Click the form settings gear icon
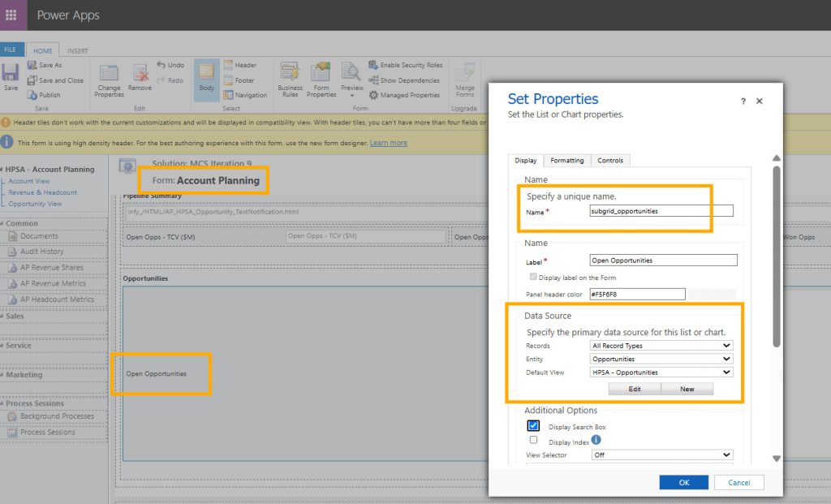Image resolution: width=831 pixels, height=504 pixels. point(127,167)
